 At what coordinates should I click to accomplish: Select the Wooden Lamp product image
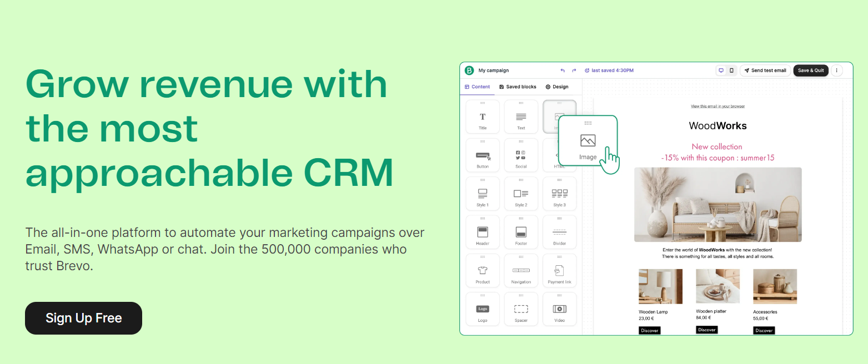click(x=660, y=286)
